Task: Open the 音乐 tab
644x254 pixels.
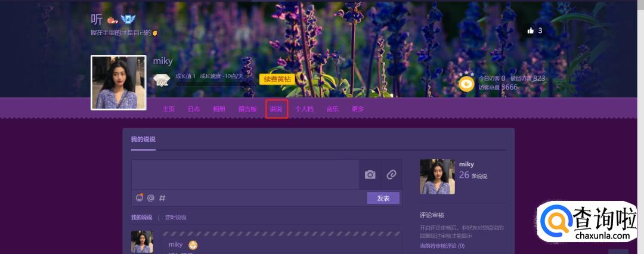Action: click(x=333, y=109)
